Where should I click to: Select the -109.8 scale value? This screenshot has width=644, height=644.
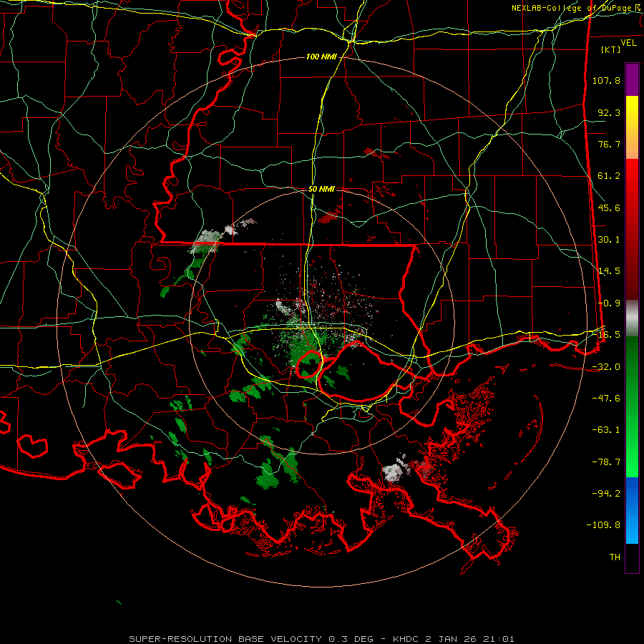(x=603, y=525)
